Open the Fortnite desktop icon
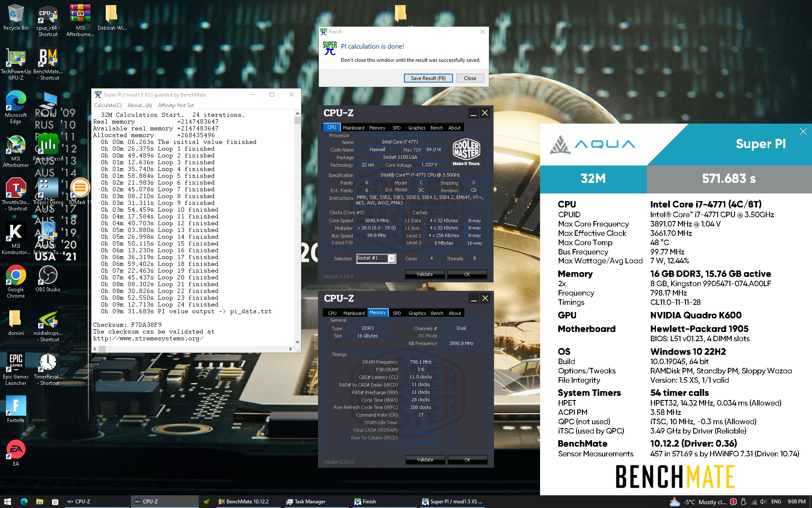 click(16, 409)
